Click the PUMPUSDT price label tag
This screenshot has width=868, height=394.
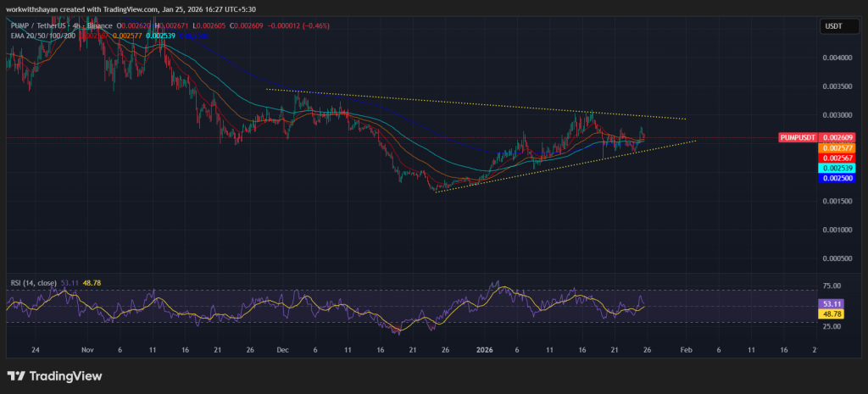coord(797,137)
